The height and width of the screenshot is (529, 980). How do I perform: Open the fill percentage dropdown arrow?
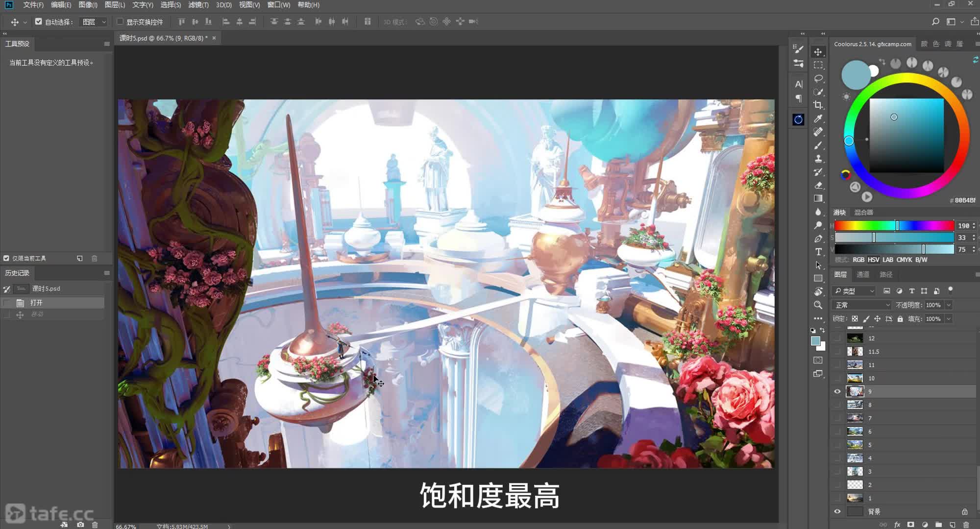click(949, 319)
